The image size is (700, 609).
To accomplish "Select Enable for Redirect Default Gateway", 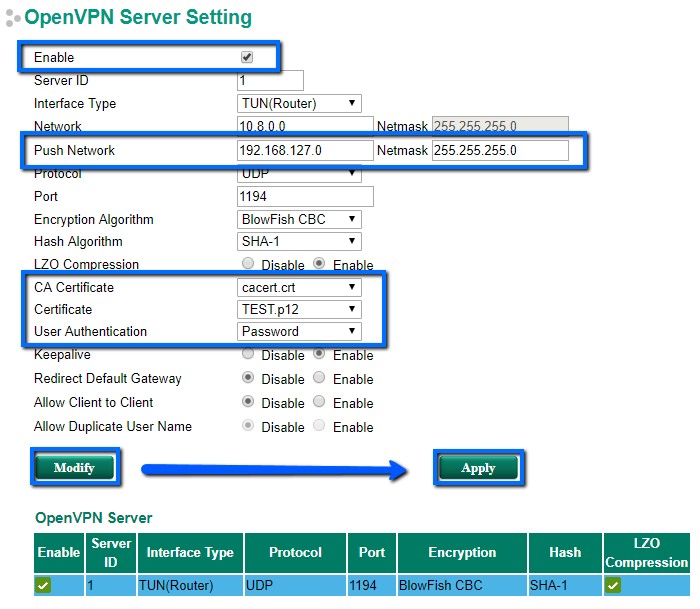I will 320,379.
